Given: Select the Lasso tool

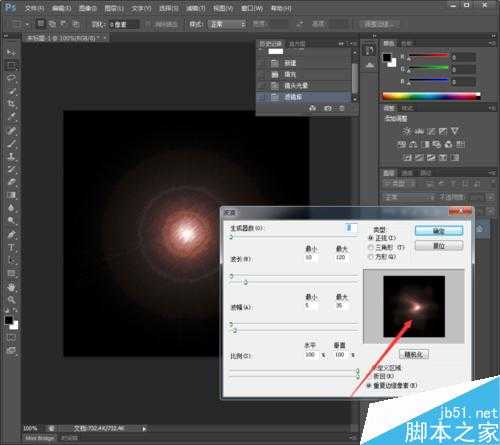Looking at the screenshot, I should (11, 78).
